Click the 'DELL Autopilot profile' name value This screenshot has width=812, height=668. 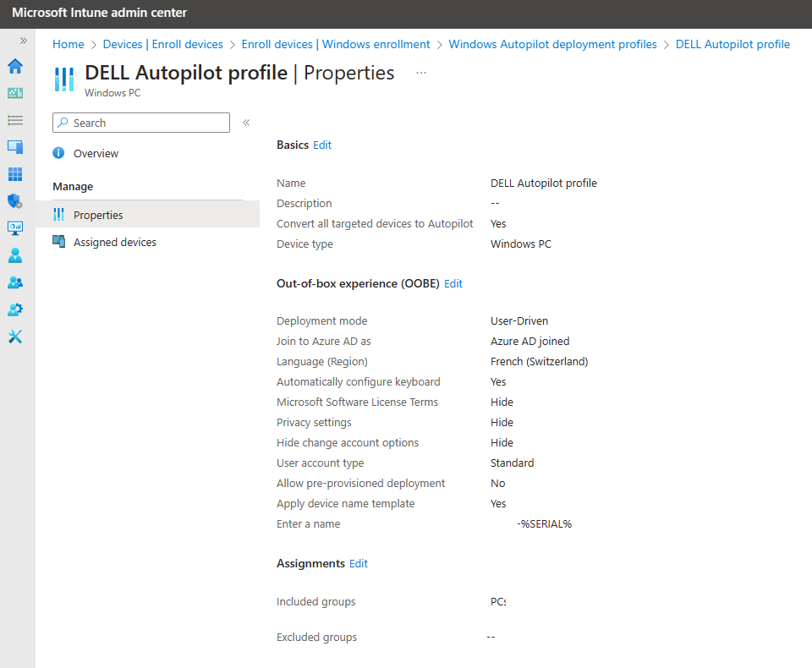(x=544, y=183)
